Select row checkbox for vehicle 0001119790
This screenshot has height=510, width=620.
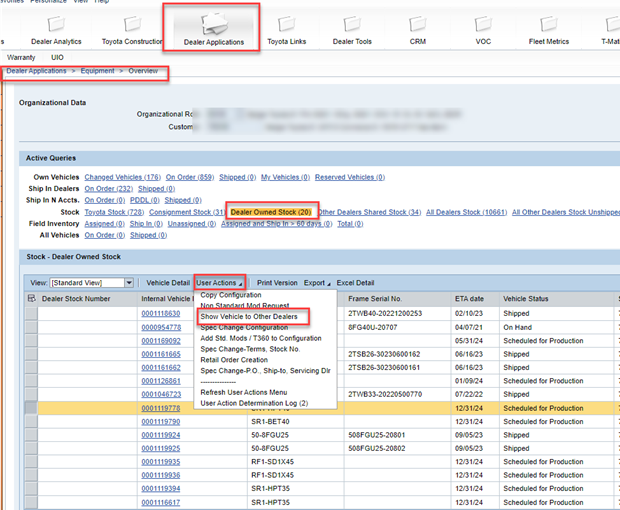click(31, 422)
